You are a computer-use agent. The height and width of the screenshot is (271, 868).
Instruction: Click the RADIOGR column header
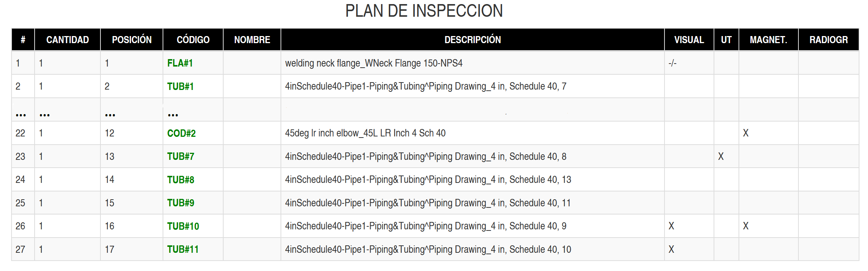pyautogui.click(x=828, y=40)
